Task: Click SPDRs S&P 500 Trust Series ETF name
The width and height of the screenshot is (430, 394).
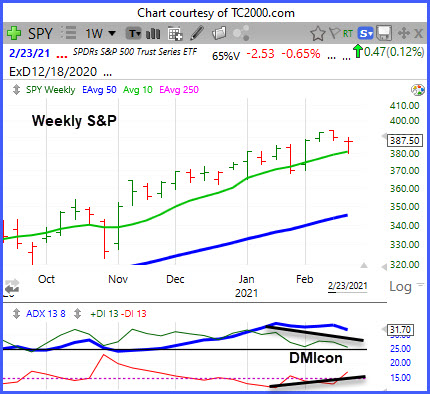Action: click(x=135, y=52)
